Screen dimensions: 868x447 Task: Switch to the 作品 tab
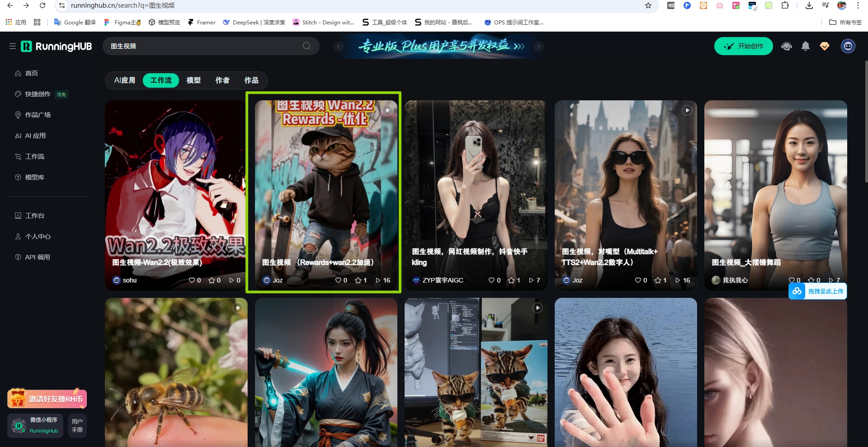[251, 80]
